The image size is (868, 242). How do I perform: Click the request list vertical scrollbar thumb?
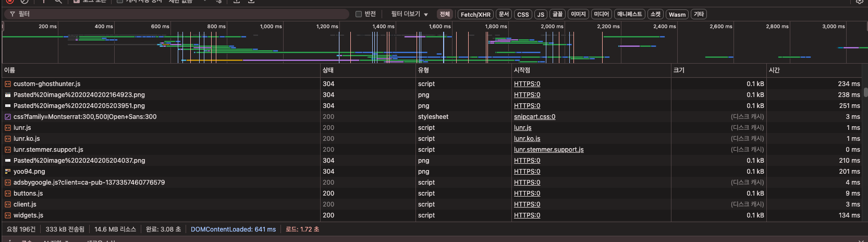click(x=865, y=92)
